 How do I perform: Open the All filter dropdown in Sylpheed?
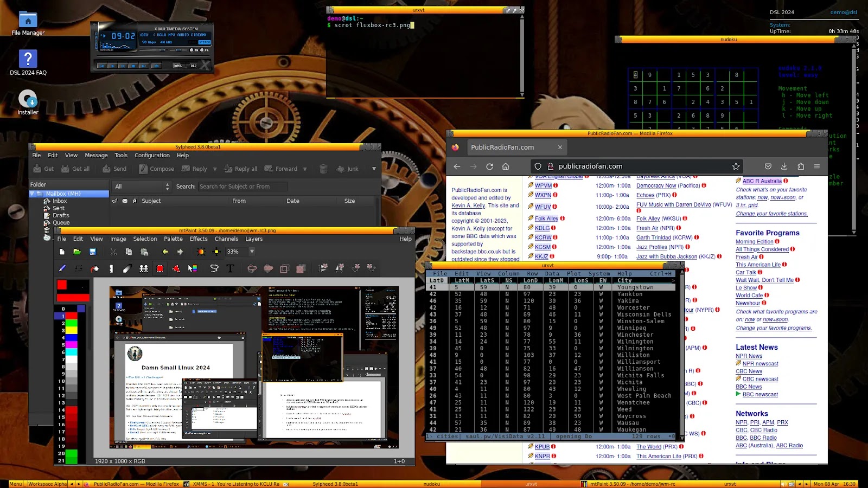(x=141, y=187)
